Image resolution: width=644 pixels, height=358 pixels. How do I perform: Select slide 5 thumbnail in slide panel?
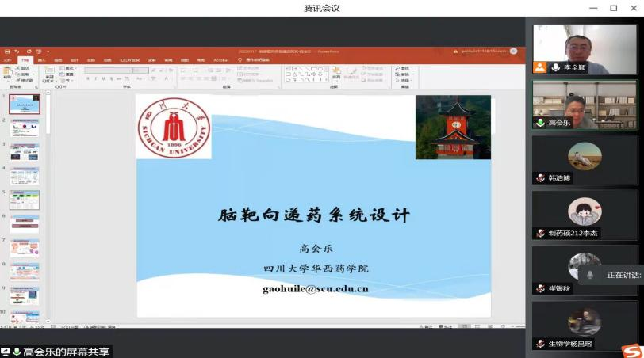point(25,200)
